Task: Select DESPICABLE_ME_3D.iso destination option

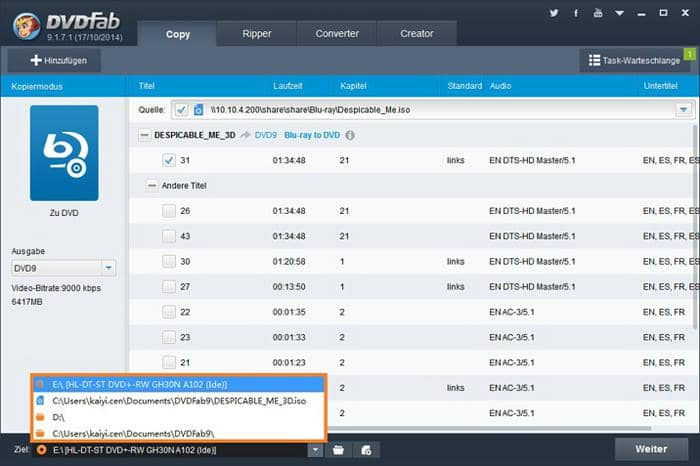Action: [179, 401]
